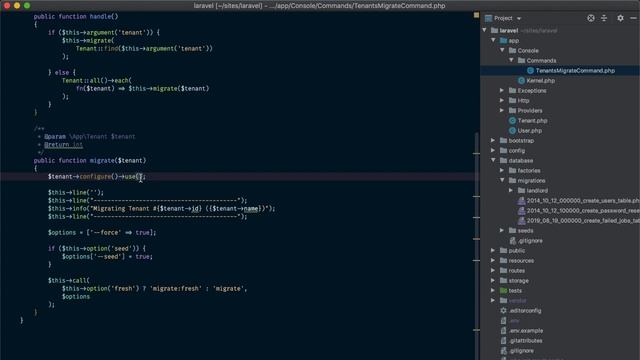This screenshot has height=360, width=640.
Task: Open .gitignore inside database folder
Action: 530,241
